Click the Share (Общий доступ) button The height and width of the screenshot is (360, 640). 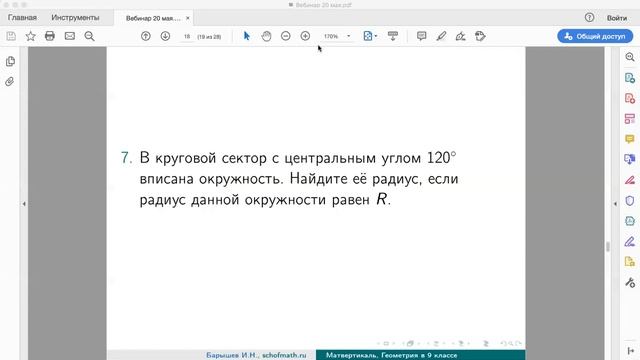click(595, 36)
